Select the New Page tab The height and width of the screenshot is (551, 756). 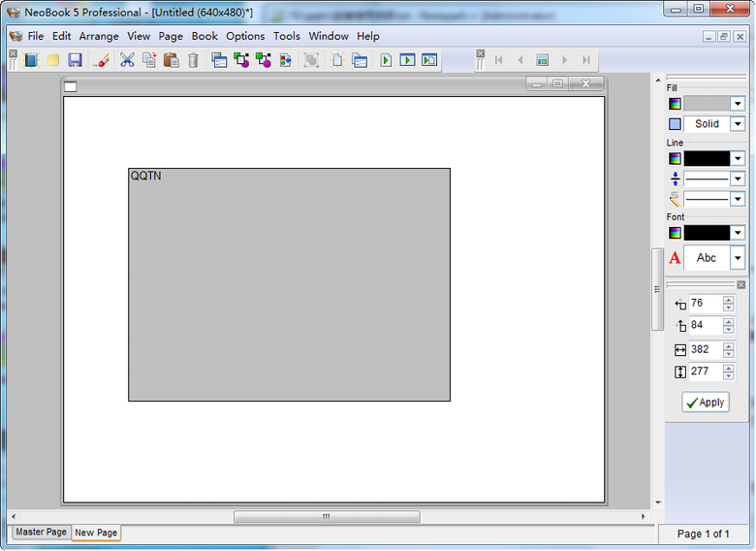[96, 533]
